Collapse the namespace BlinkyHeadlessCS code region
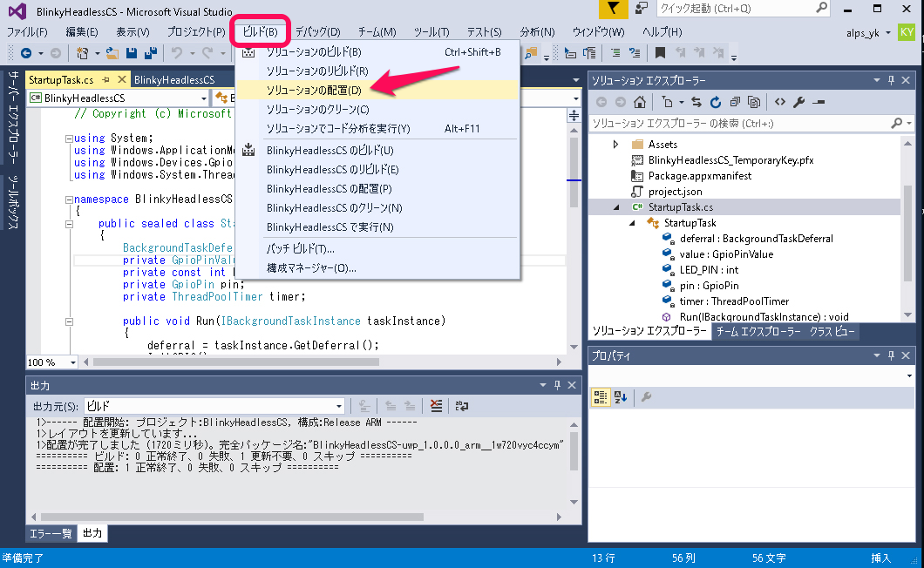This screenshot has height=568, width=924. point(69,199)
